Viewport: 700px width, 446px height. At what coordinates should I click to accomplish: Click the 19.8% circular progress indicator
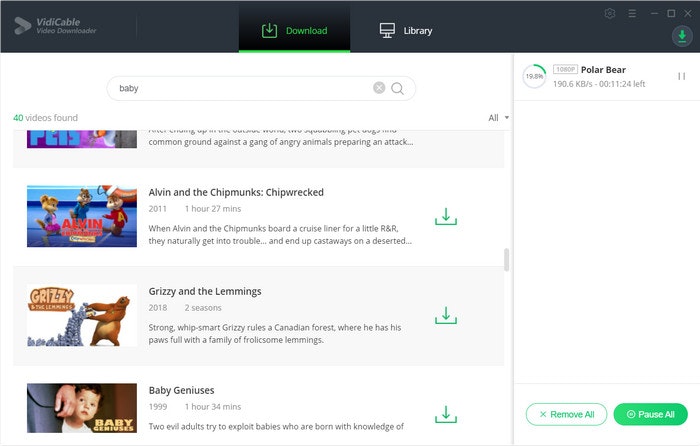click(534, 76)
